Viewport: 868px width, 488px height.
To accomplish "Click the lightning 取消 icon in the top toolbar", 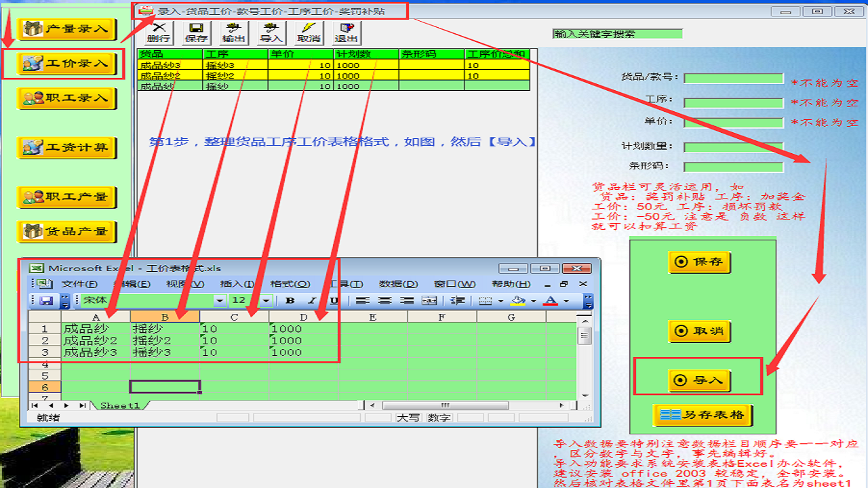I will point(309,32).
